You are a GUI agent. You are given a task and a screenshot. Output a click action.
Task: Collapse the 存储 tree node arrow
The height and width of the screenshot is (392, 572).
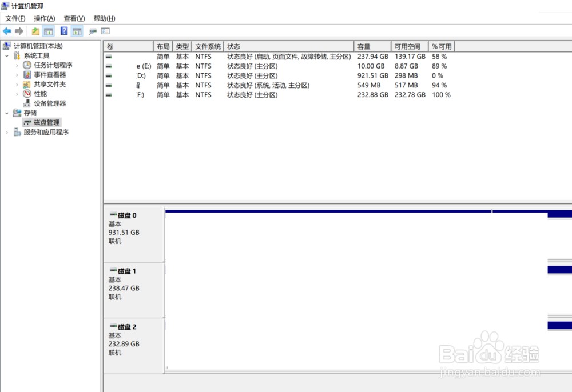tap(7, 113)
